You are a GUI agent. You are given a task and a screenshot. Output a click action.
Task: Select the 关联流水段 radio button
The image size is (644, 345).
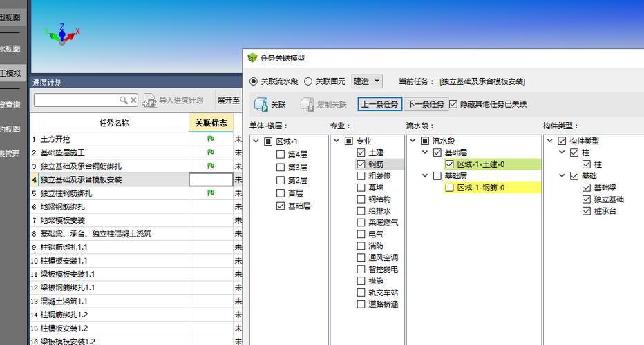[x=254, y=81]
